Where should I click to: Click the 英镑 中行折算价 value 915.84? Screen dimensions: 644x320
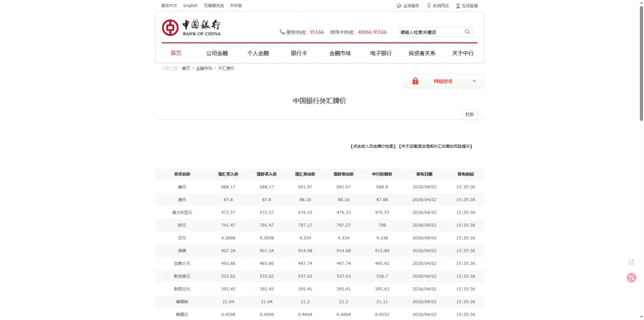click(382, 251)
